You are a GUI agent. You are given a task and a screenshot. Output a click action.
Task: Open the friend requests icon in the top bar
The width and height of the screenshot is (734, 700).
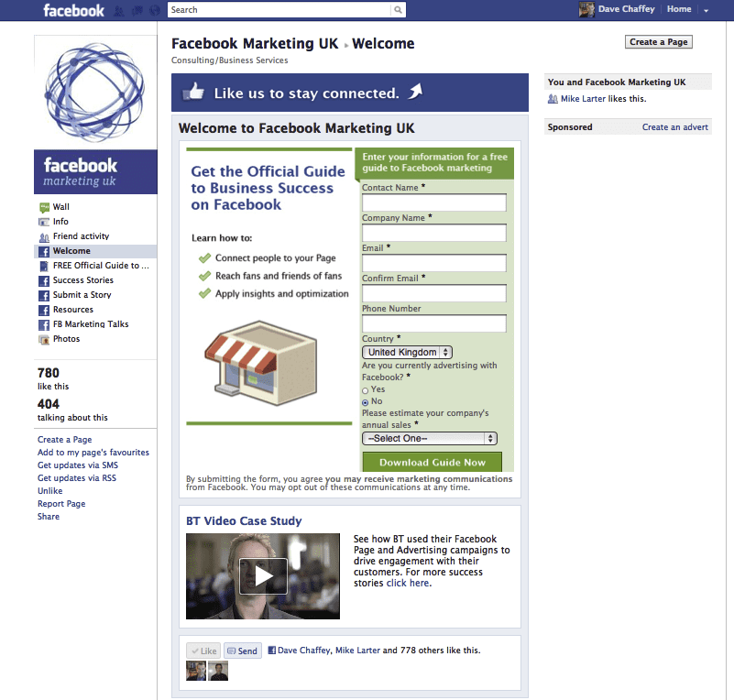click(x=119, y=11)
